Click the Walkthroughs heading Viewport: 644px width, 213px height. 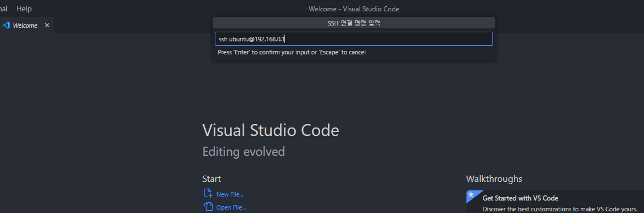[494, 179]
